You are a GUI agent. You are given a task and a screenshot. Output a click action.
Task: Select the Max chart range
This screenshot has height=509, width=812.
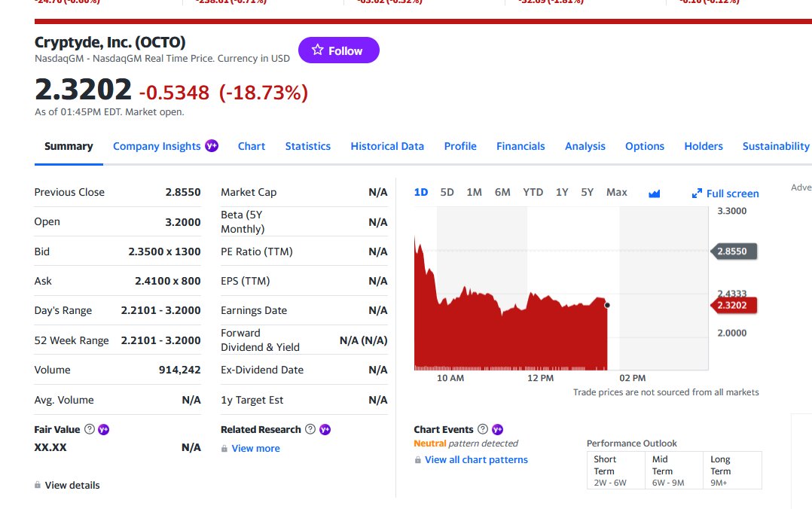[x=617, y=192]
